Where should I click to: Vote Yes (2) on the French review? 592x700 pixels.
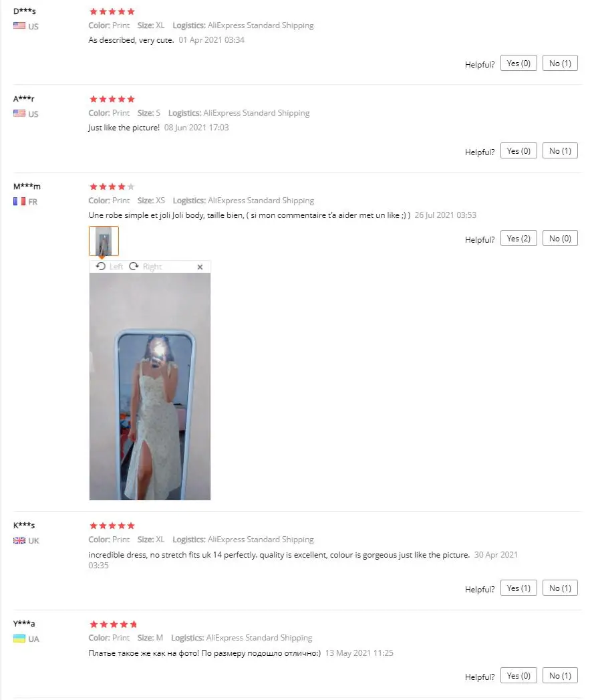point(519,239)
